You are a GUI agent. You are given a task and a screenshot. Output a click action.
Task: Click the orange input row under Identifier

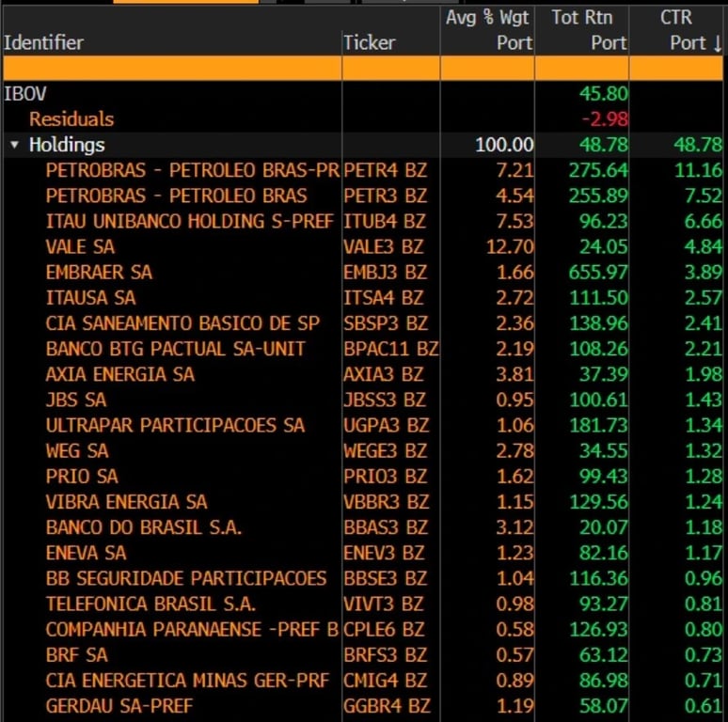(x=172, y=69)
